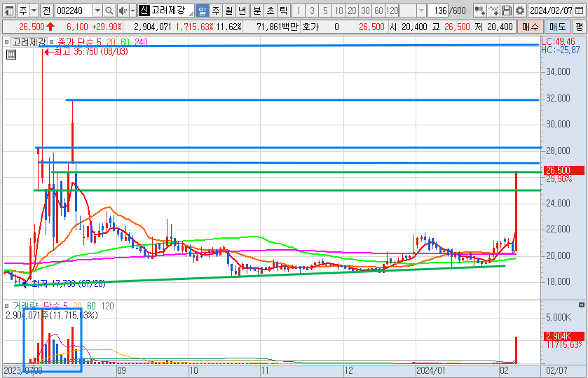Select the 120 interval button
The width and height of the screenshot is (588, 378).
click(392, 10)
